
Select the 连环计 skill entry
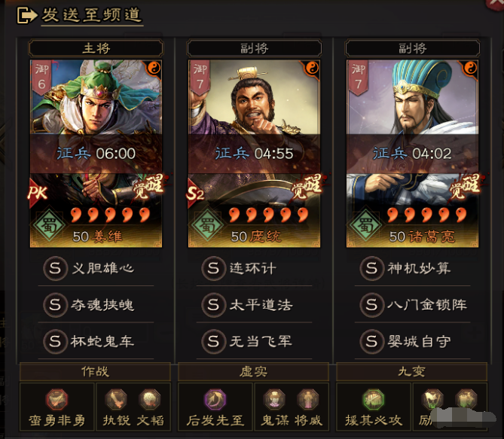click(x=254, y=268)
